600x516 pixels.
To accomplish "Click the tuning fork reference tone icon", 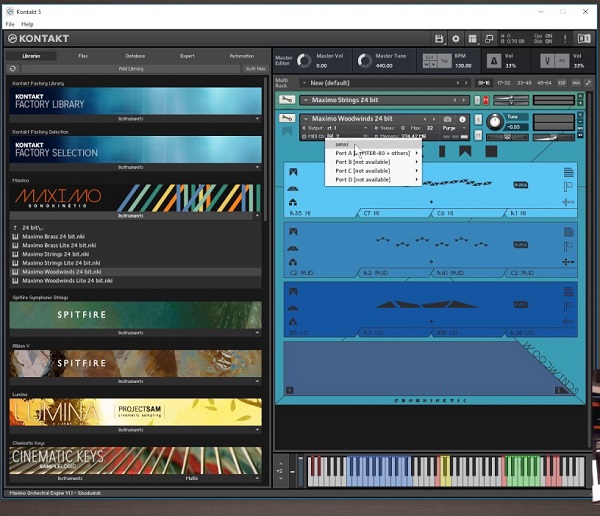I will pos(547,61).
